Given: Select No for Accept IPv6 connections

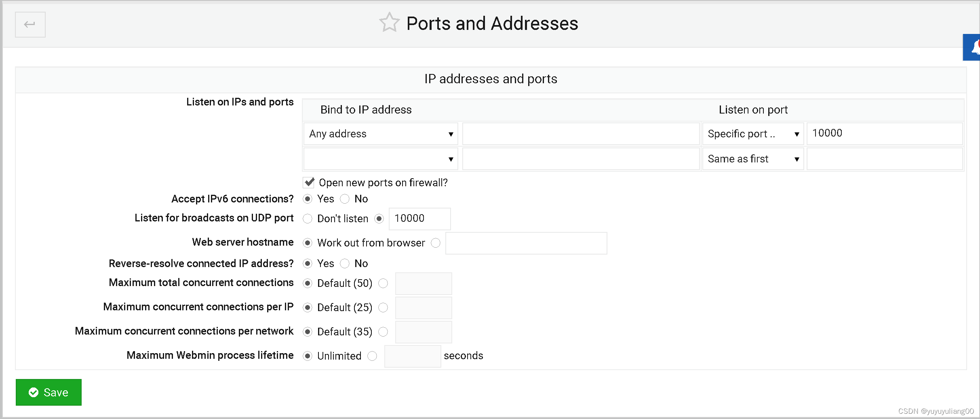Looking at the screenshot, I should point(345,199).
